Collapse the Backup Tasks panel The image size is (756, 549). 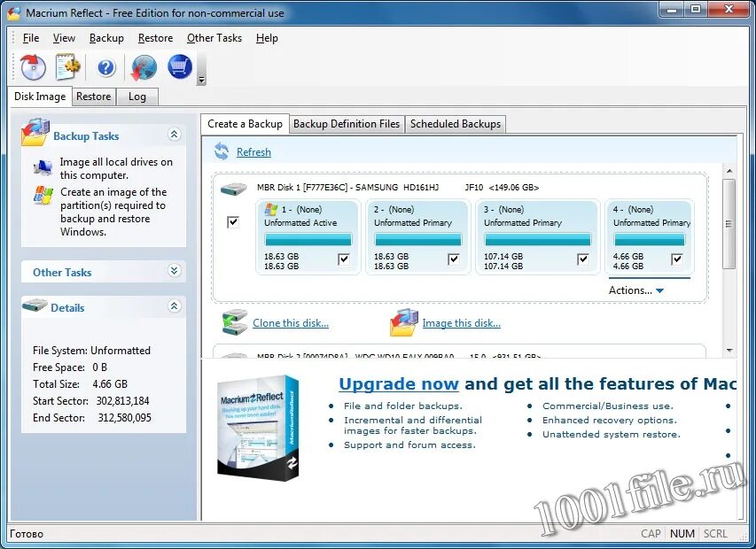(x=174, y=135)
